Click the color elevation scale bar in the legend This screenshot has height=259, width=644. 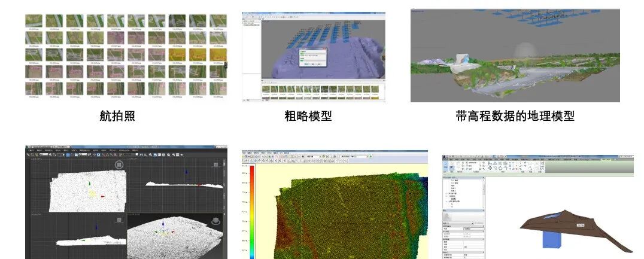(252, 211)
